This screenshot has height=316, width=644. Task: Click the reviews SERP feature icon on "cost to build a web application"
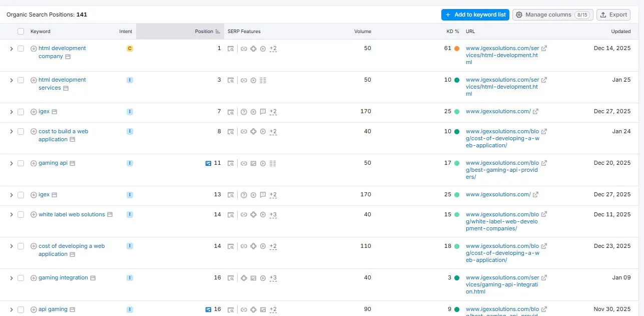253,131
